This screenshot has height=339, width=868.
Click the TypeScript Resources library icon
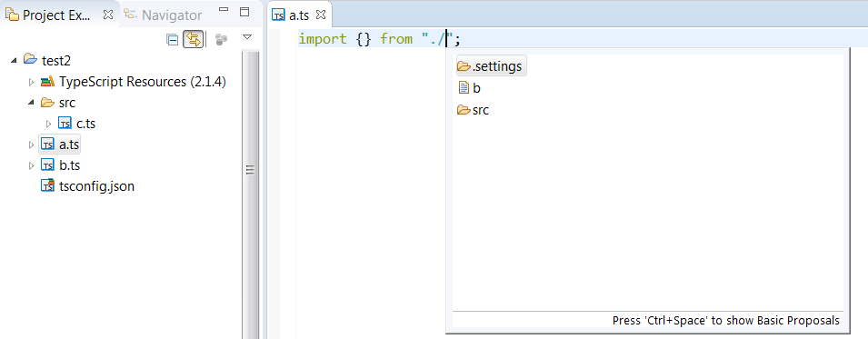48,82
